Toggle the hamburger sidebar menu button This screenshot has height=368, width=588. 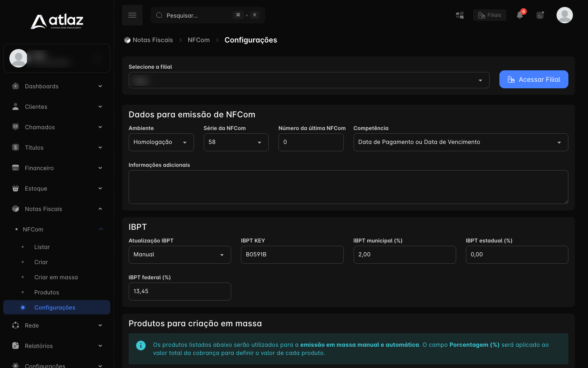pos(132,15)
